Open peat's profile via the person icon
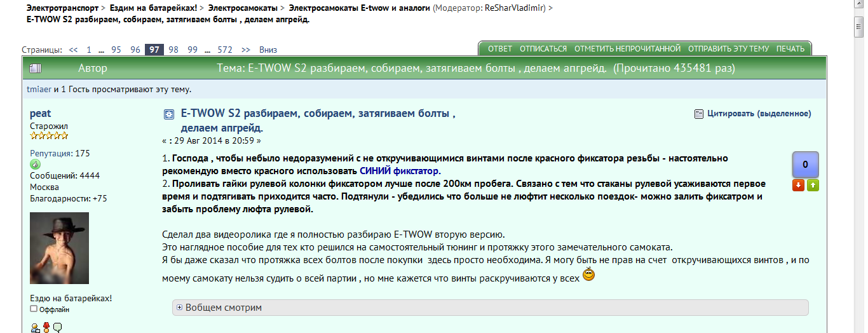This screenshot has width=868, height=333. tap(35, 327)
